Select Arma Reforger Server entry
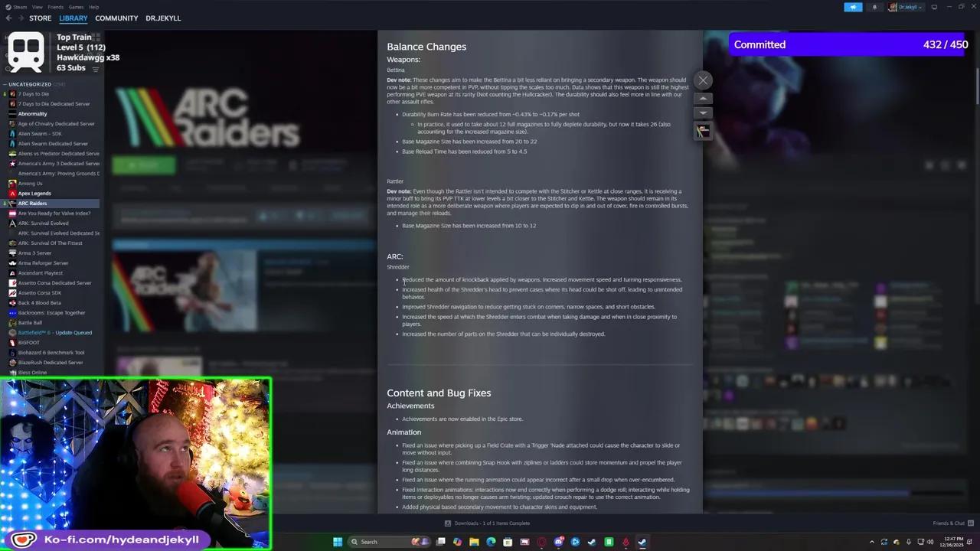This screenshot has height=551, width=980. tap(44, 263)
